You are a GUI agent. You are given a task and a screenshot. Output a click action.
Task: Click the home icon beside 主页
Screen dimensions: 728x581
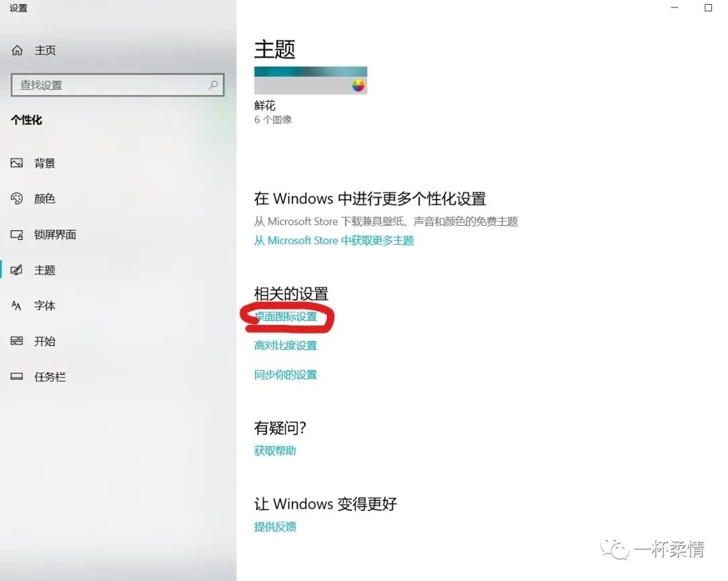point(17,50)
